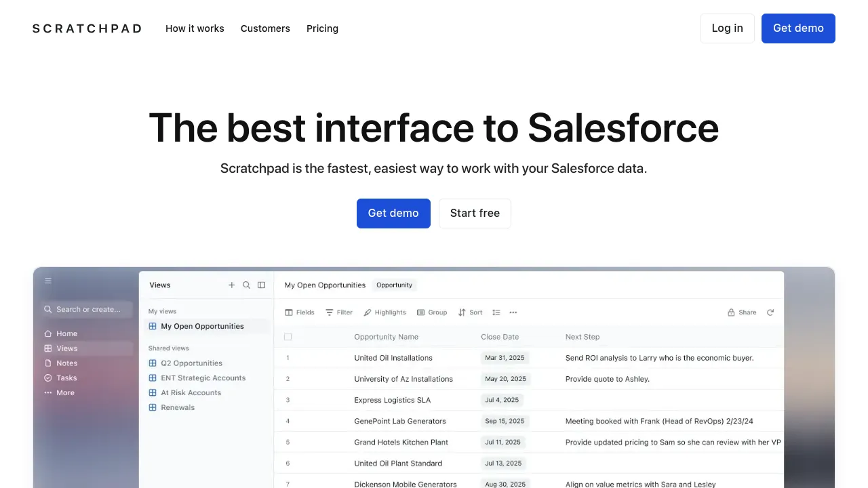Click the hero Get demo button
The image size is (868, 488).
393,213
